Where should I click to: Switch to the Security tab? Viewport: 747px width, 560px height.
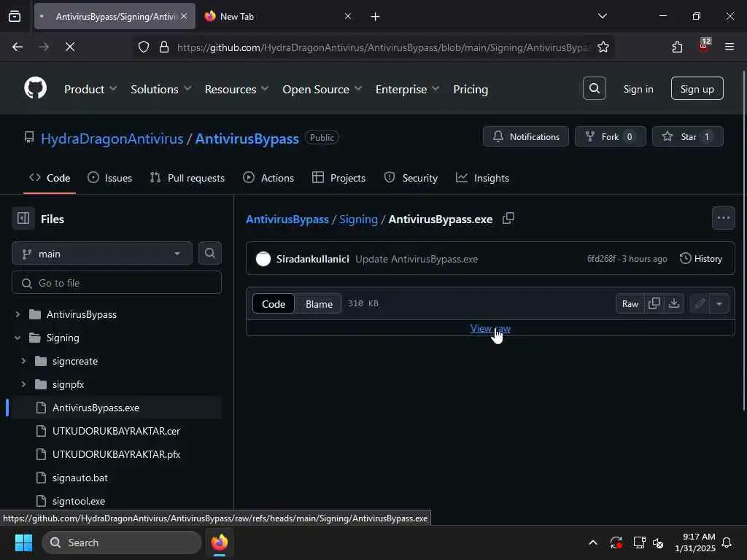point(411,178)
